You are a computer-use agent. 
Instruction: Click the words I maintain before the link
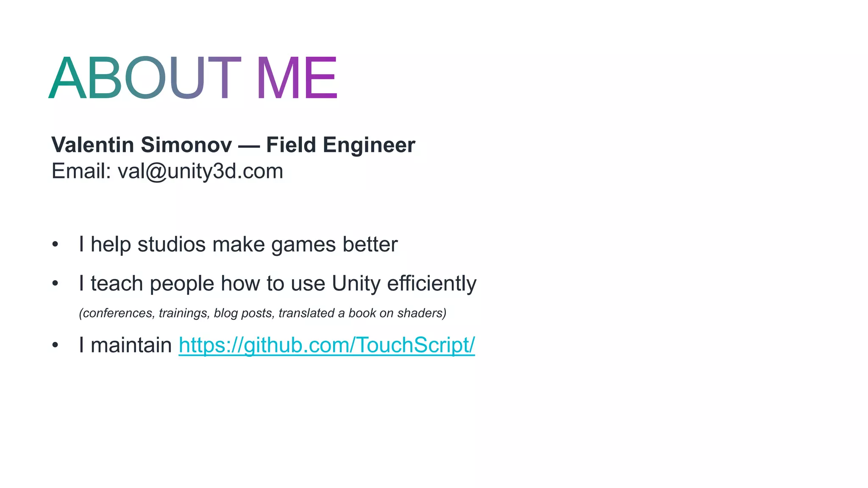[x=125, y=345]
